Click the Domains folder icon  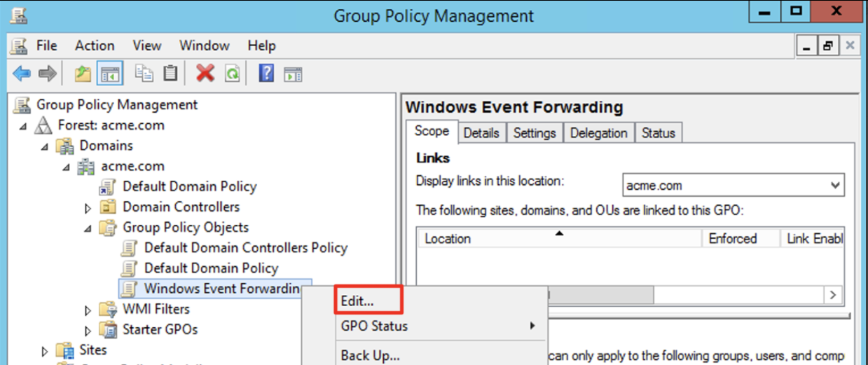pyautogui.click(x=66, y=146)
